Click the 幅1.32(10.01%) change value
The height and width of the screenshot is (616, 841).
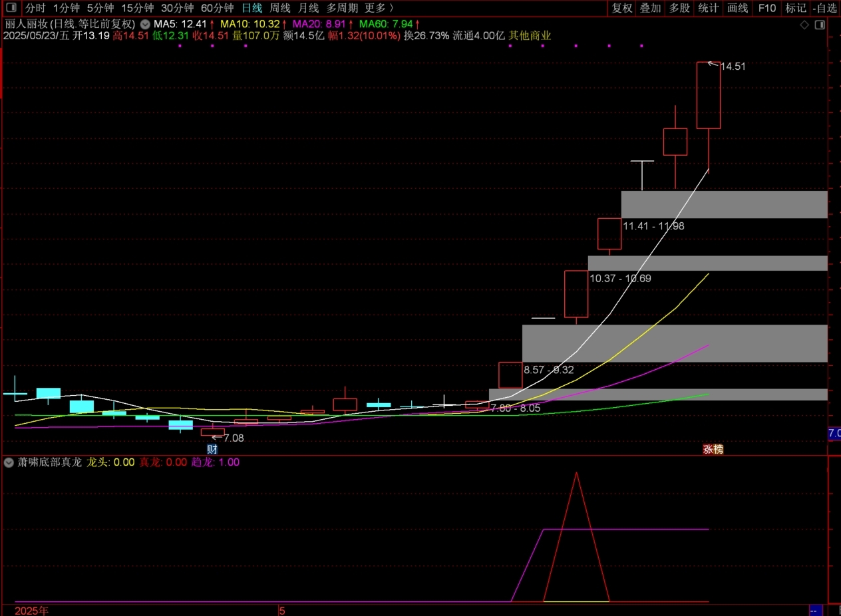[364, 36]
